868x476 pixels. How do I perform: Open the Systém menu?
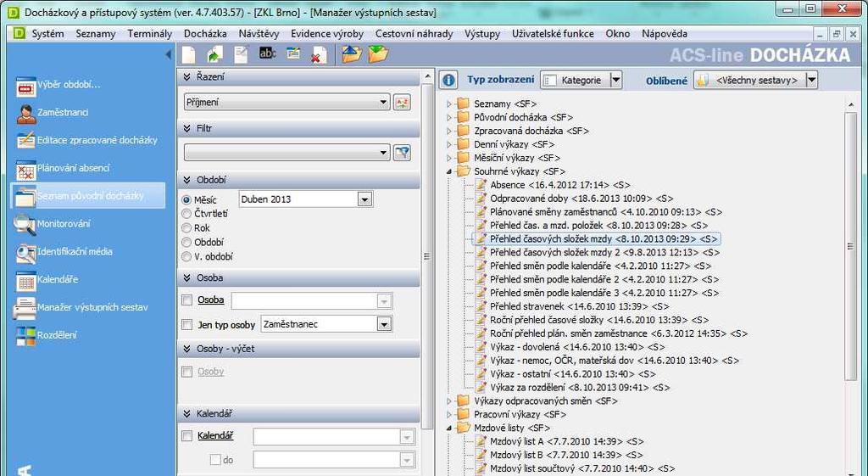coord(47,34)
